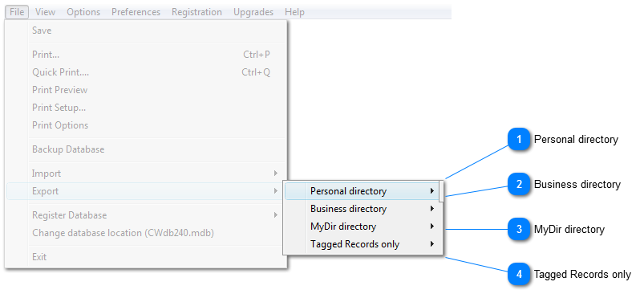Click arrow beside Tagged Records only

click(x=432, y=244)
